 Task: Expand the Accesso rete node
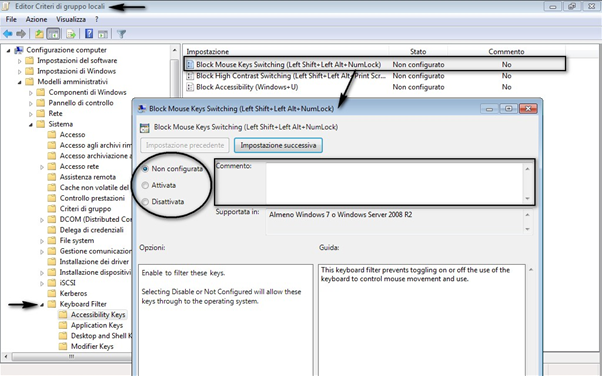click(x=42, y=167)
